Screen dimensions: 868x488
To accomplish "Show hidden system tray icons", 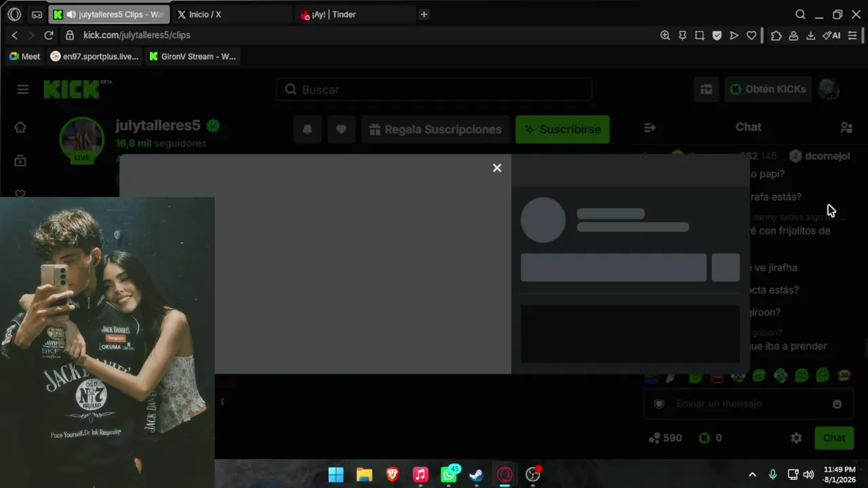I will coord(752,474).
